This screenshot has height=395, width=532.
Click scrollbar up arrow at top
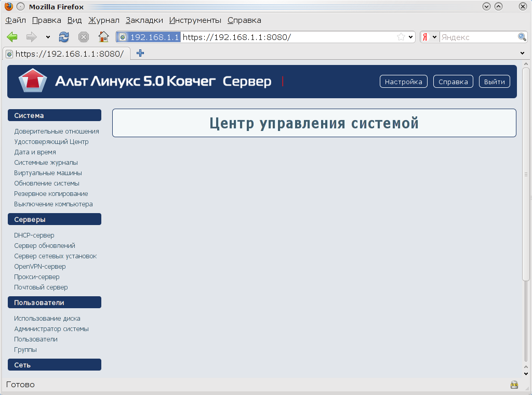(x=526, y=64)
